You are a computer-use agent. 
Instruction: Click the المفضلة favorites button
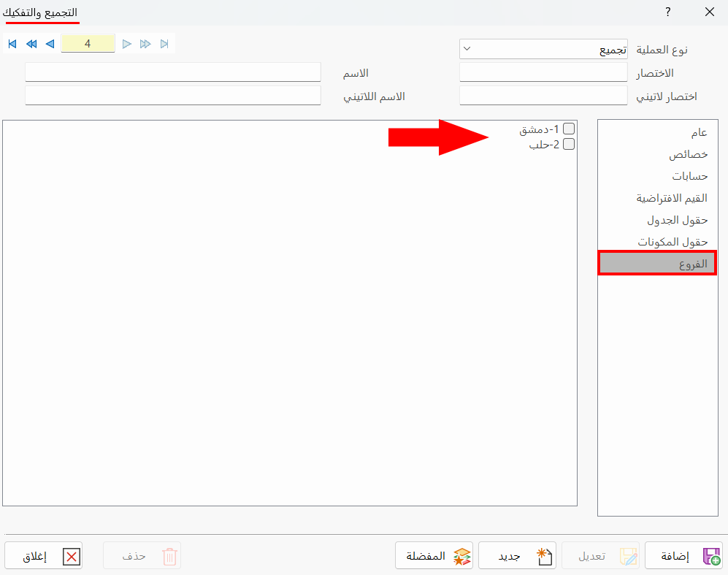(434, 555)
